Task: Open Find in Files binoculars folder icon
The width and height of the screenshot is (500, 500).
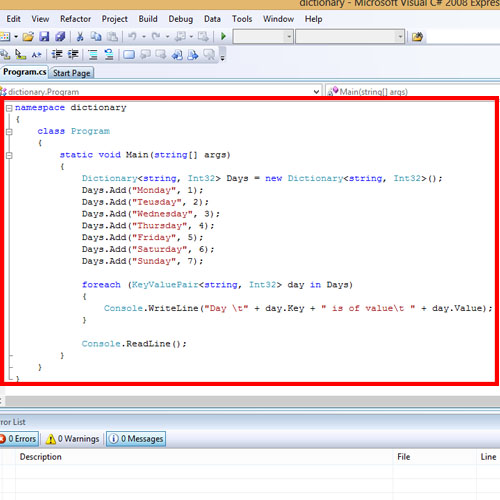Action: tap(417, 36)
